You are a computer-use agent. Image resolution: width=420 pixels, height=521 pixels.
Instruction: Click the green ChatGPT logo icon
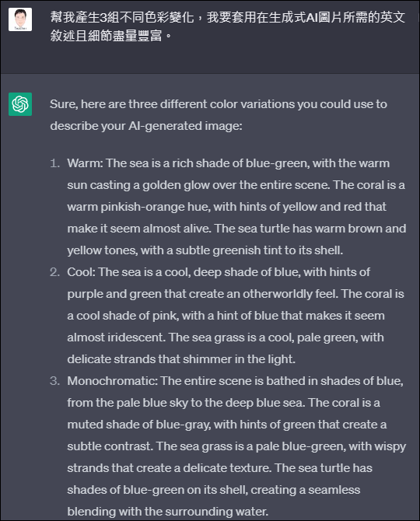[x=20, y=104]
